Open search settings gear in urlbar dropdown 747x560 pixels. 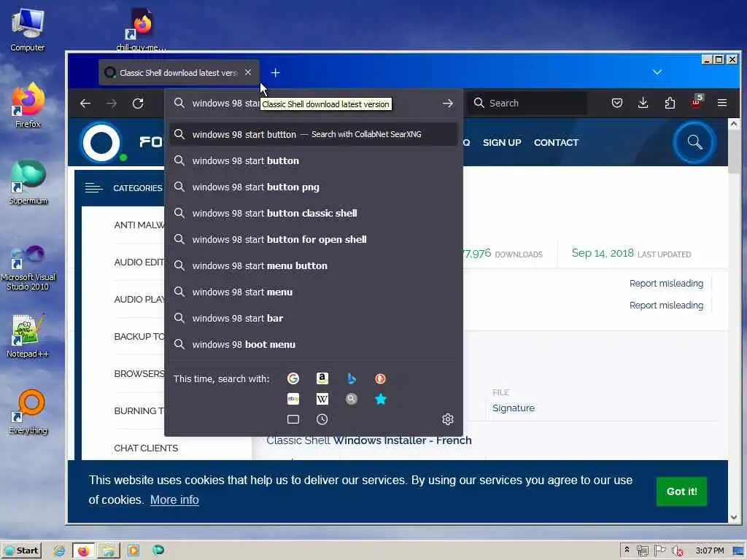[x=448, y=419]
